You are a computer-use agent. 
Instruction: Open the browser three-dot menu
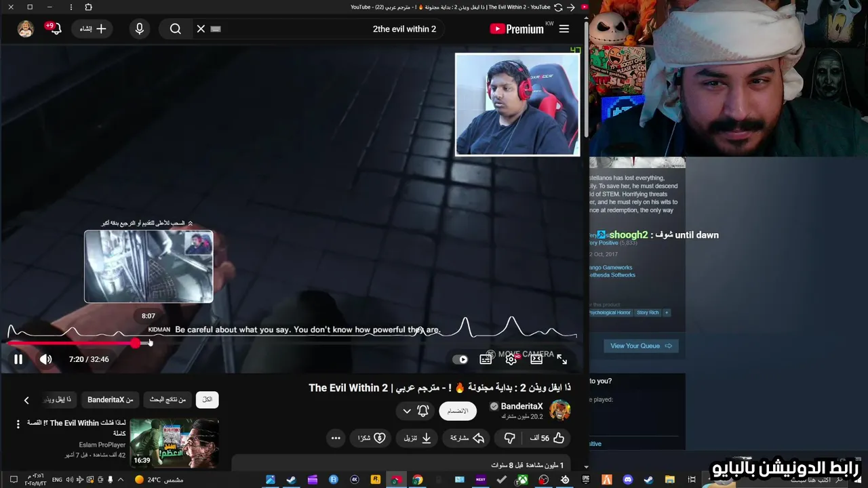click(x=72, y=7)
